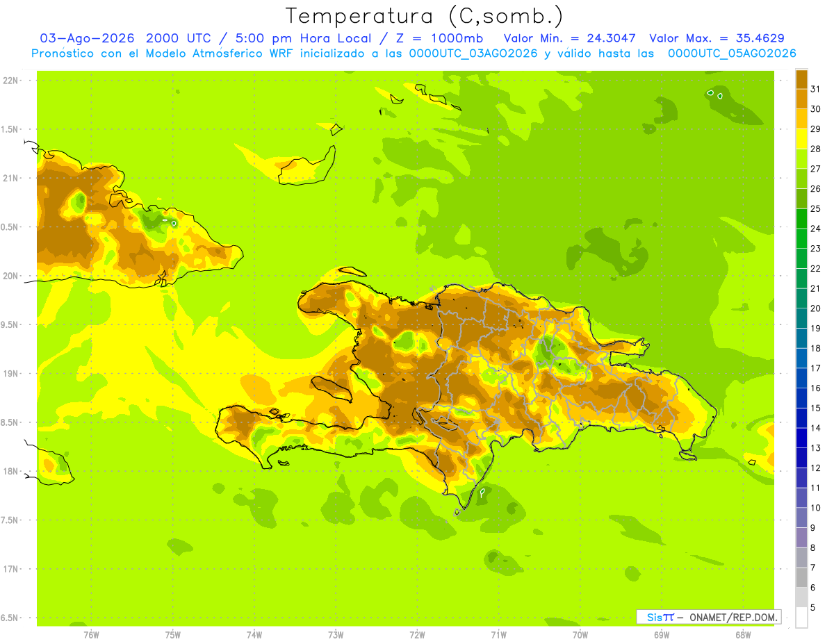Screen dimensions: 834x644
Task: Click the '70W' longitude label
Action: pyautogui.click(x=580, y=634)
